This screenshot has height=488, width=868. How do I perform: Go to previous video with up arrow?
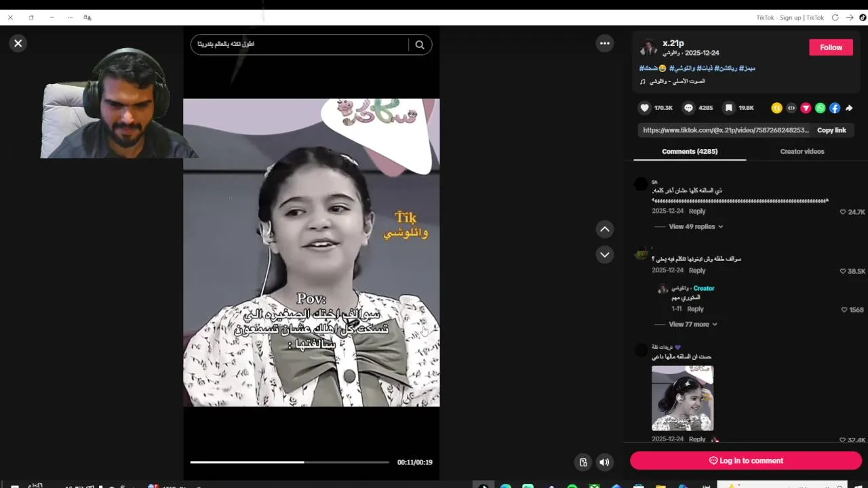pyautogui.click(x=605, y=229)
